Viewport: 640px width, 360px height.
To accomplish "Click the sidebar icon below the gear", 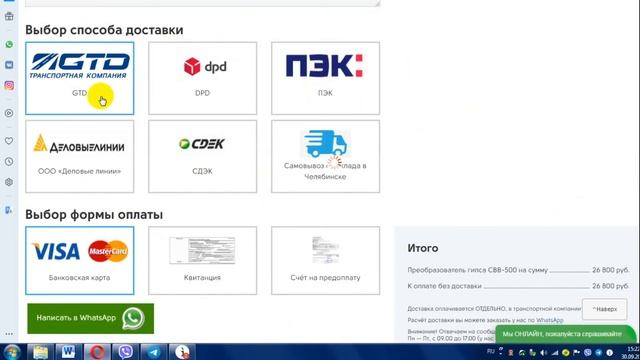I will click(x=9, y=210).
